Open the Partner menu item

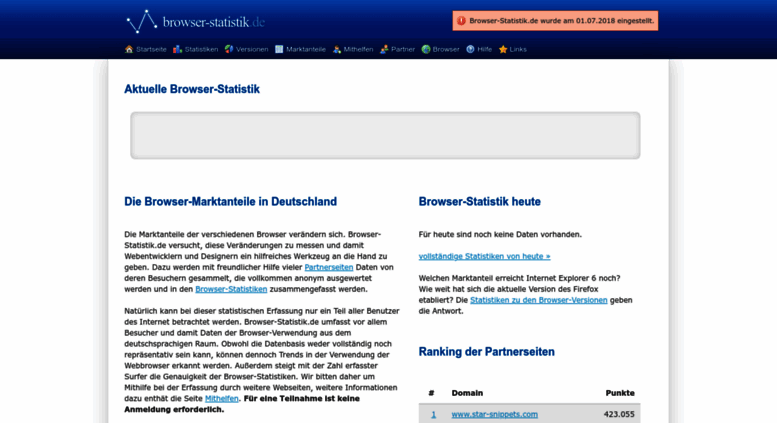[x=403, y=49]
